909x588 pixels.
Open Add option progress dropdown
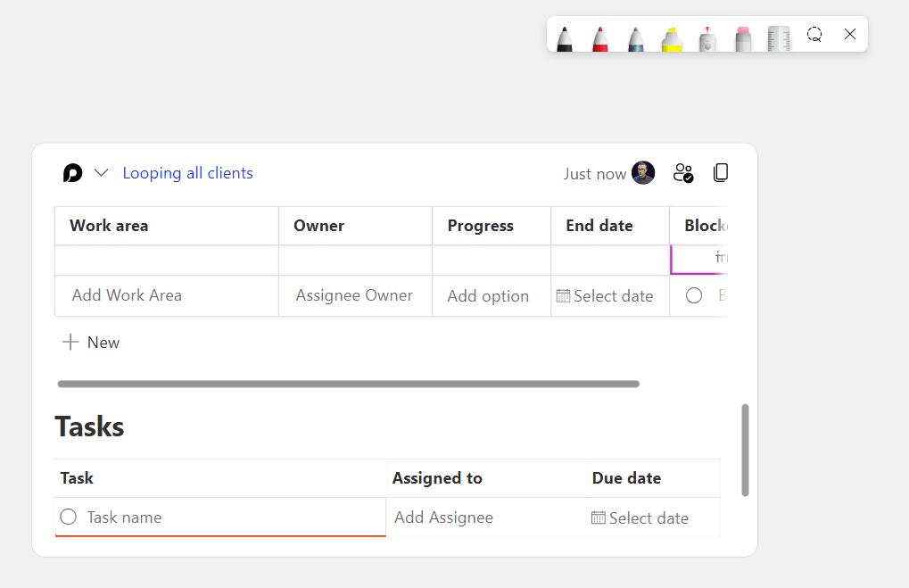488,296
